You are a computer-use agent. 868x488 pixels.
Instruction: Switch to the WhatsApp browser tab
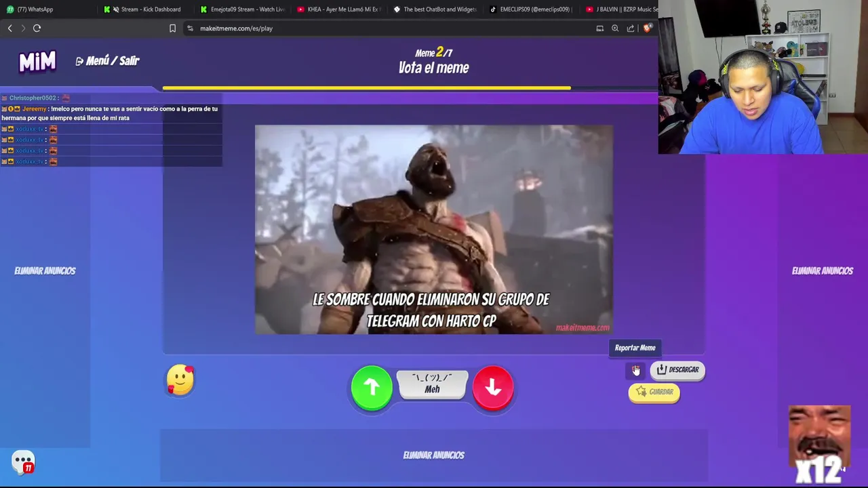coord(47,9)
